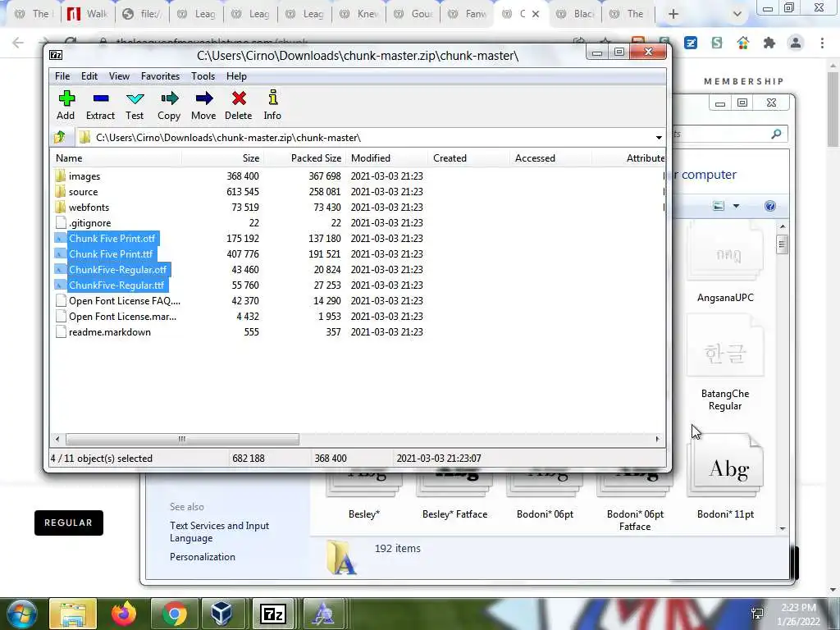Open Windows Explorer from the taskbar
840x630 pixels.
tap(73, 614)
